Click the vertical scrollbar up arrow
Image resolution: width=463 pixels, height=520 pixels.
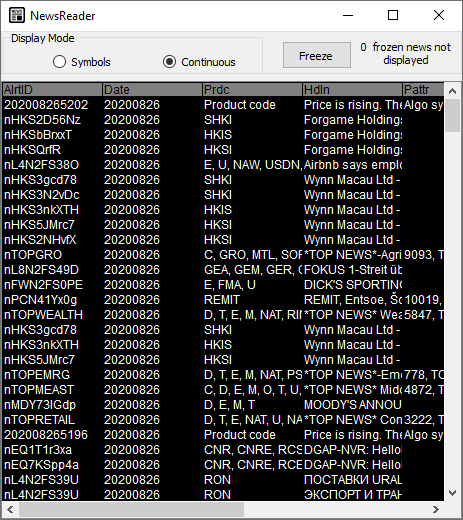pyautogui.click(x=452, y=91)
